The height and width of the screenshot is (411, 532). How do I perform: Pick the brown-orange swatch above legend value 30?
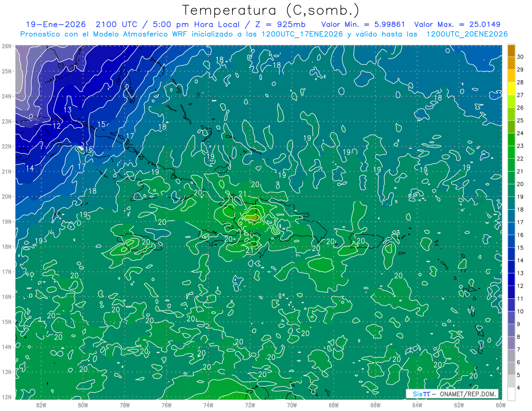[511, 51]
